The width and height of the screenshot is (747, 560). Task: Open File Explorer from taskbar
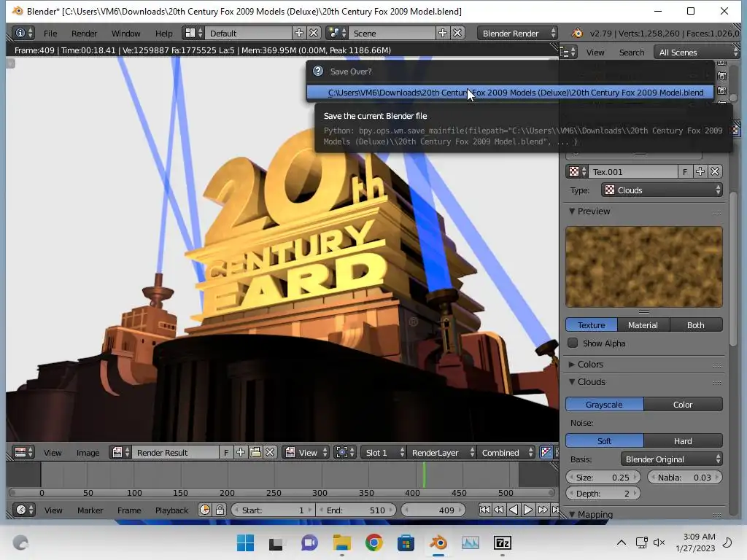point(342,542)
